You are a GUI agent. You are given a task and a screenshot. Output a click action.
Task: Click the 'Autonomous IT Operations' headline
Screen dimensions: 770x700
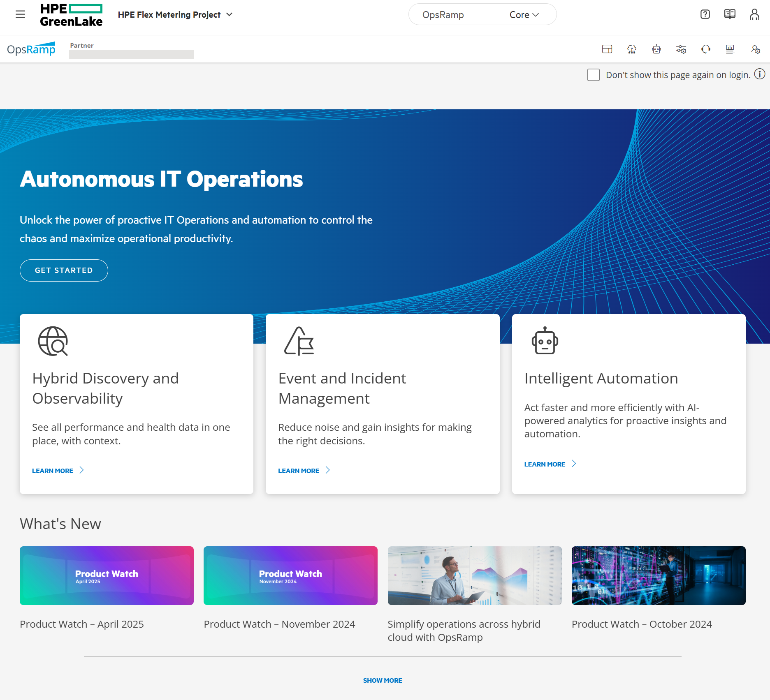point(161,179)
